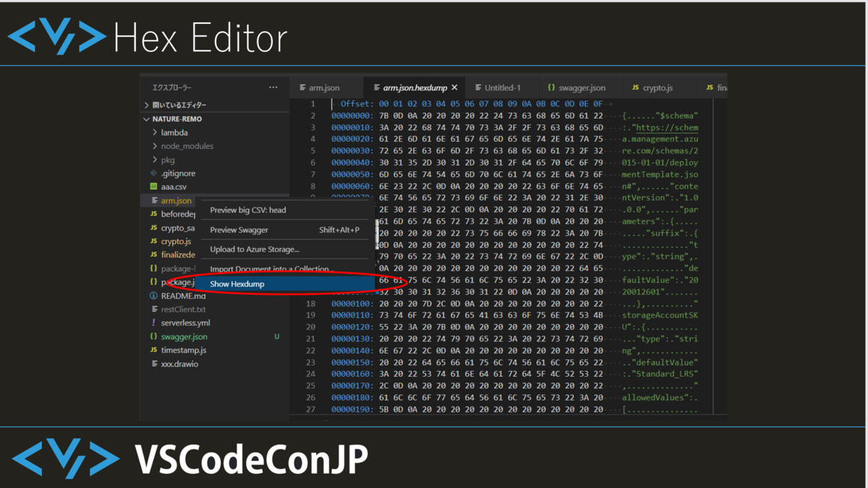Click the Untitled-1 tab file icon
The height and width of the screenshot is (488, 868).
(x=478, y=87)
